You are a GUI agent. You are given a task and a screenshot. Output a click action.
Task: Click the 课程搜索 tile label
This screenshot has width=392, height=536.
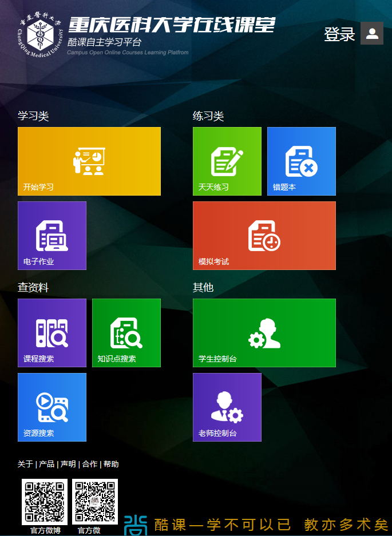click(x=38, y=359)
